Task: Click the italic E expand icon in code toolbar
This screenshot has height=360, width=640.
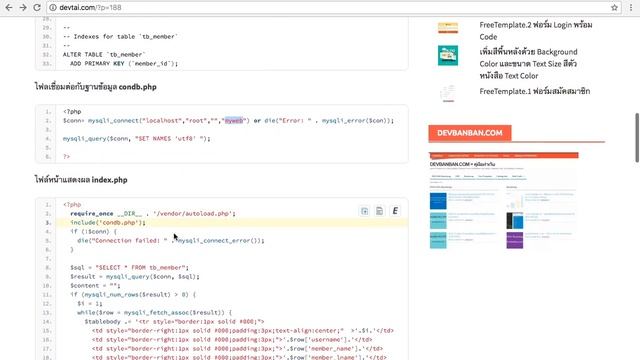Action: click(x=395, y=211)
